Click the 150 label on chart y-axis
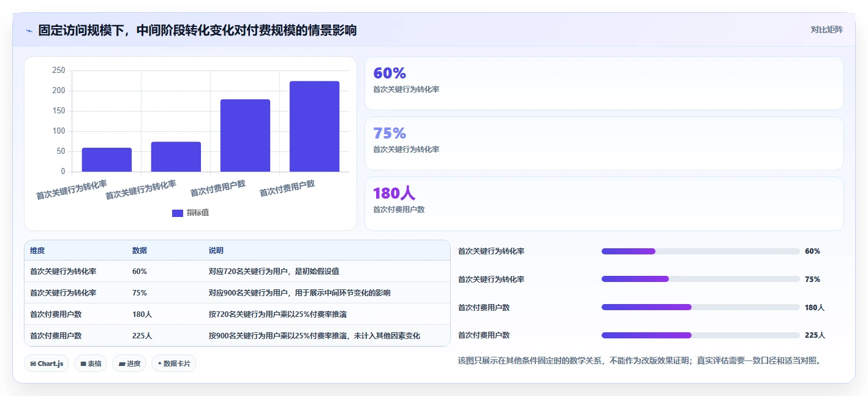Image resolution: width=868 pixels, height=396 pixels. (x=59, y=111)
